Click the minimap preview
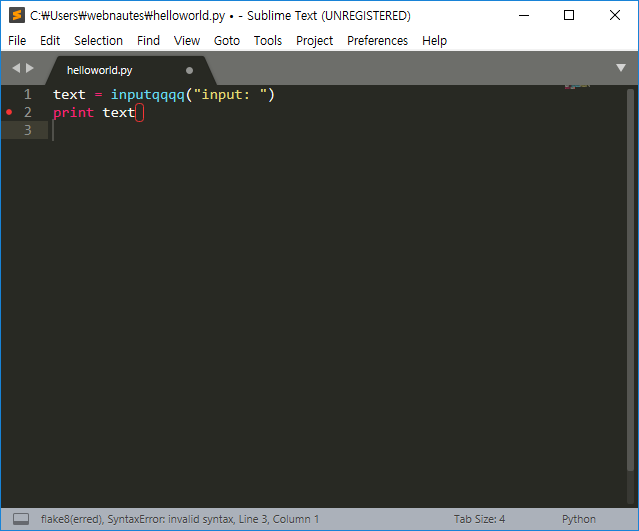This screenshot has width=639, height=531. (x=577, y=86)
